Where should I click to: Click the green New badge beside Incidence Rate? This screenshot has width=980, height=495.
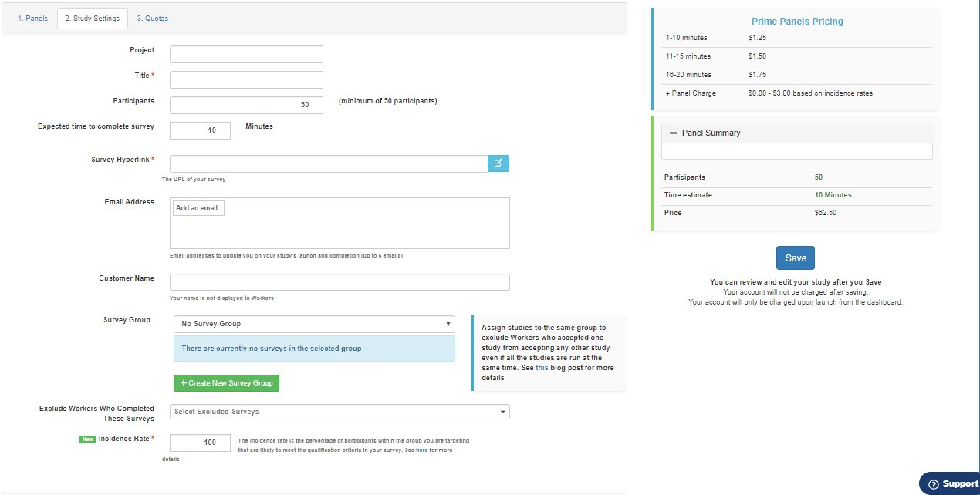click(x=87, y=438)
